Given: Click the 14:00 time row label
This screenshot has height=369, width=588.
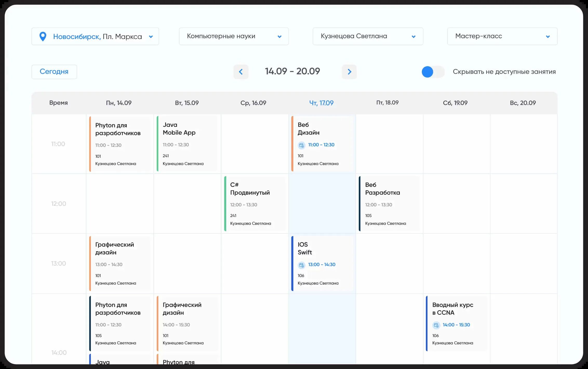Looking at the screenshot, I should click(59, 353).
